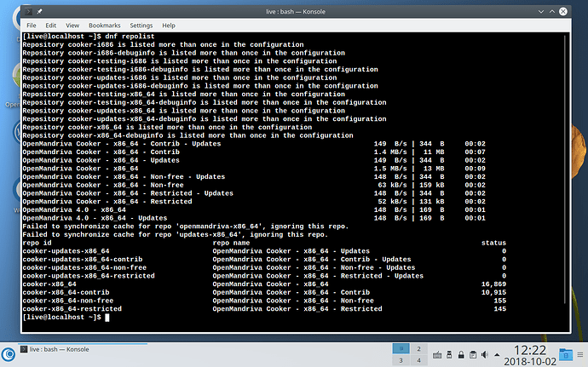
Task: Click the 'repo name' column header
Action: (231, 243)
